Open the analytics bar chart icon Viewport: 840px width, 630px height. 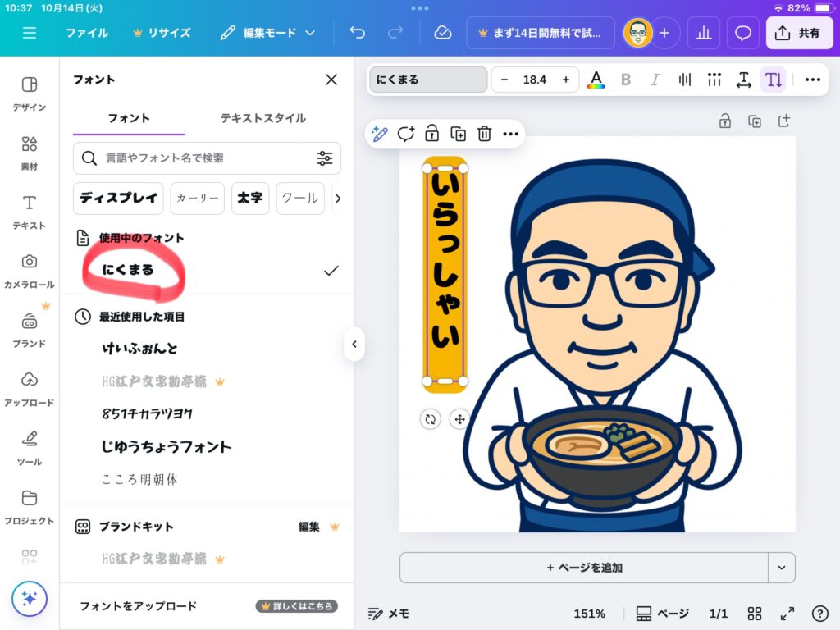pyautogui.click(x=703, y=33)
